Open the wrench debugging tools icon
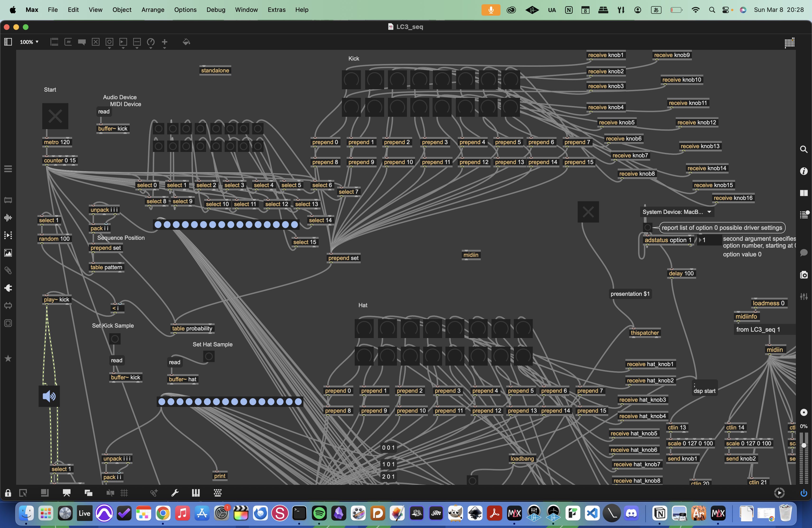Viewport: 812px width, 528px height. [175, 493]
